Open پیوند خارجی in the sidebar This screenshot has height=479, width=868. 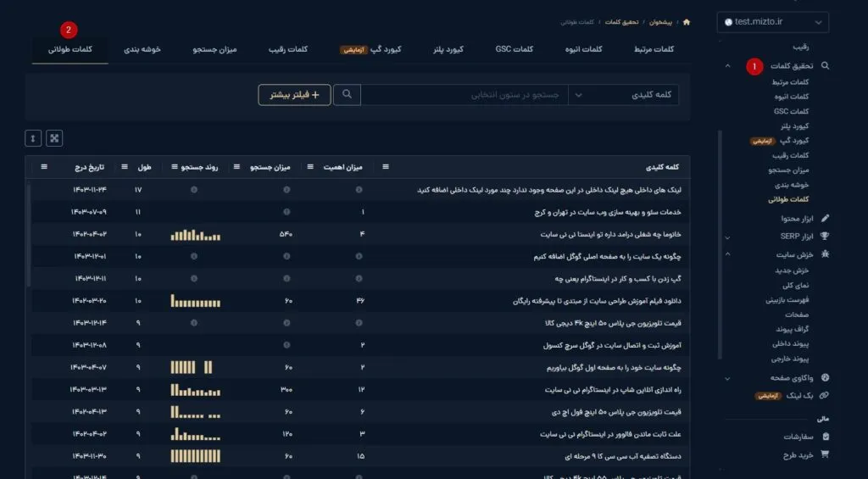[x=790, y=359]
